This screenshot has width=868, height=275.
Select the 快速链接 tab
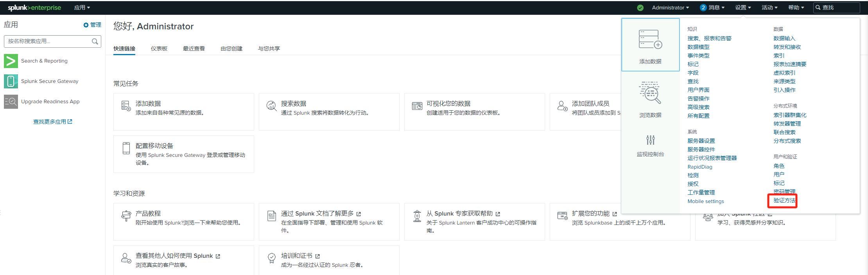pos(124,49)
